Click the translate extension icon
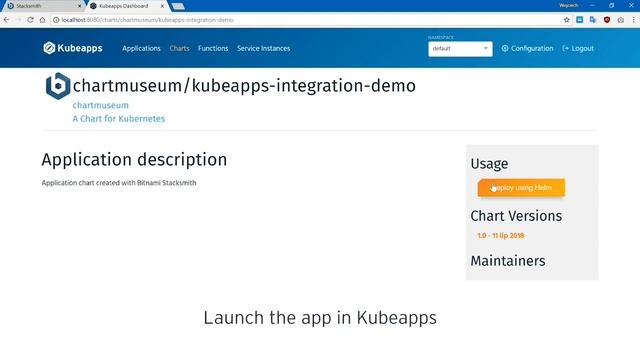This screenshot has width=640, height=360. coord(593,20)
